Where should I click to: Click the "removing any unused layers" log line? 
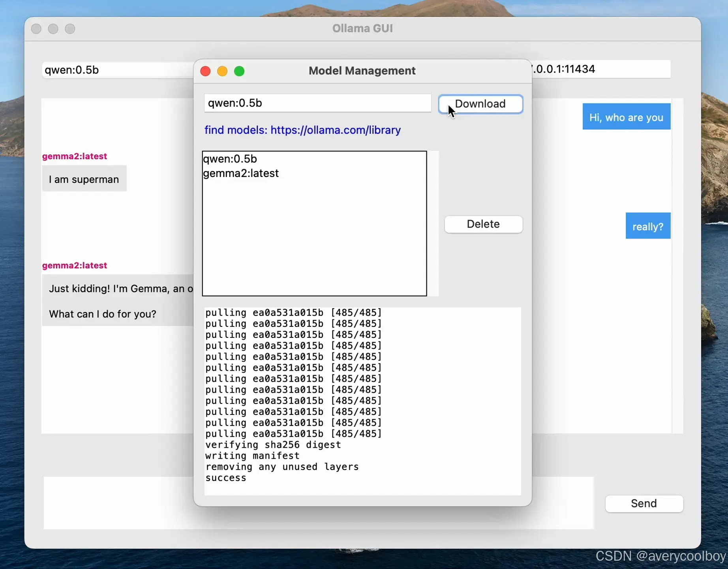click(x=282, y=467)
